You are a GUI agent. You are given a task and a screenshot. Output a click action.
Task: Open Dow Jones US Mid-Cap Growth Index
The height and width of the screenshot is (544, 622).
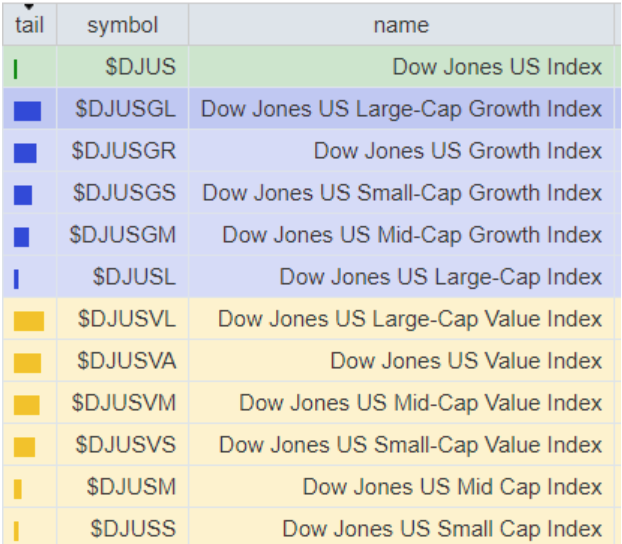pyautogui.click(x=412, y=235)
